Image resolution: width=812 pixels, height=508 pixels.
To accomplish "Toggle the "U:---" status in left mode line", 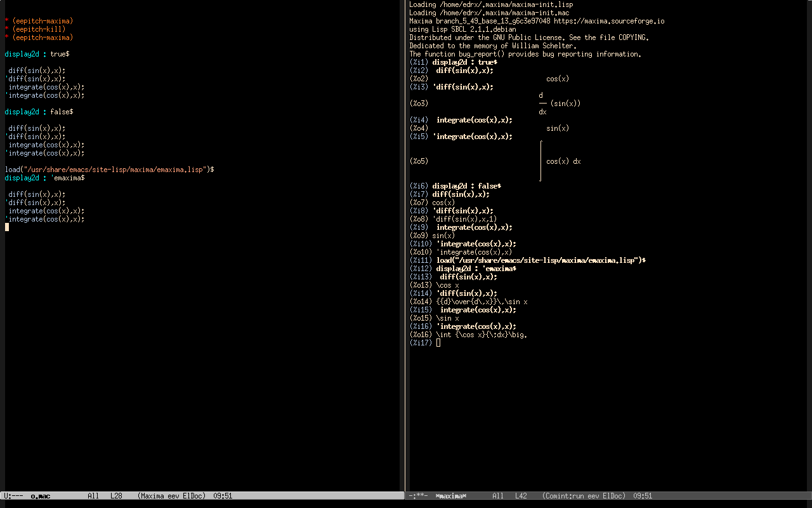I will click(x=13, y=496).
